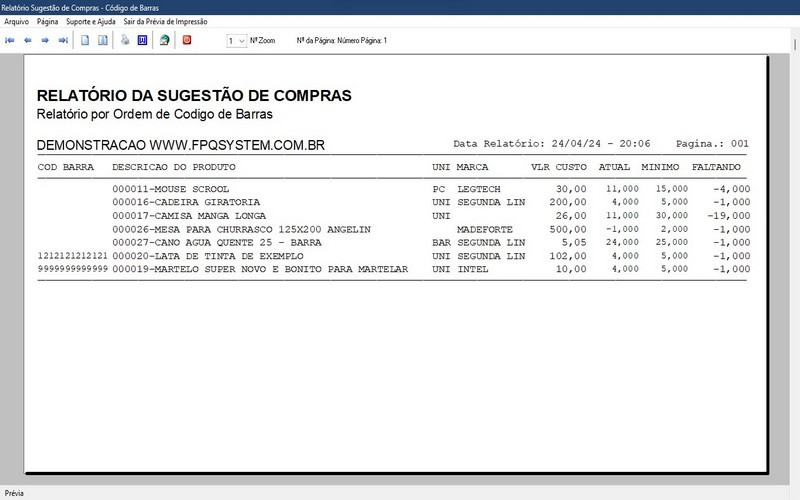Screen dimensions: 800x500
Task: Open the Arquivo menu
Action: point(17,21)
